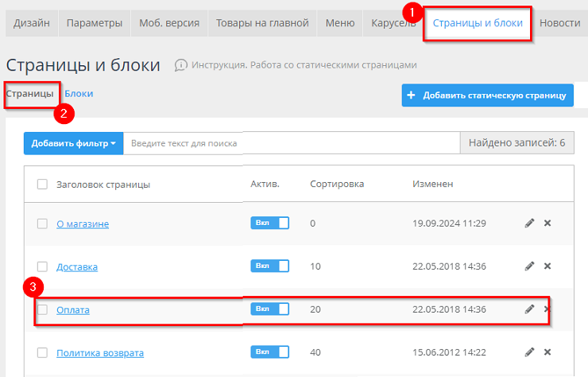The width and height of the screenshot is (588, 377).
Task: Switch to the Блоки sub-tab
Action: tap(79, 94)
